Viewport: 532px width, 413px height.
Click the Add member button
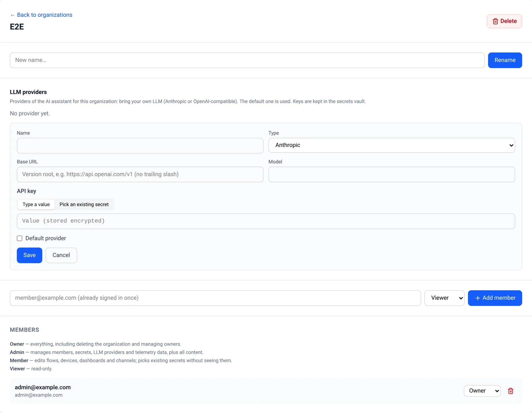[x=495, y=298]
